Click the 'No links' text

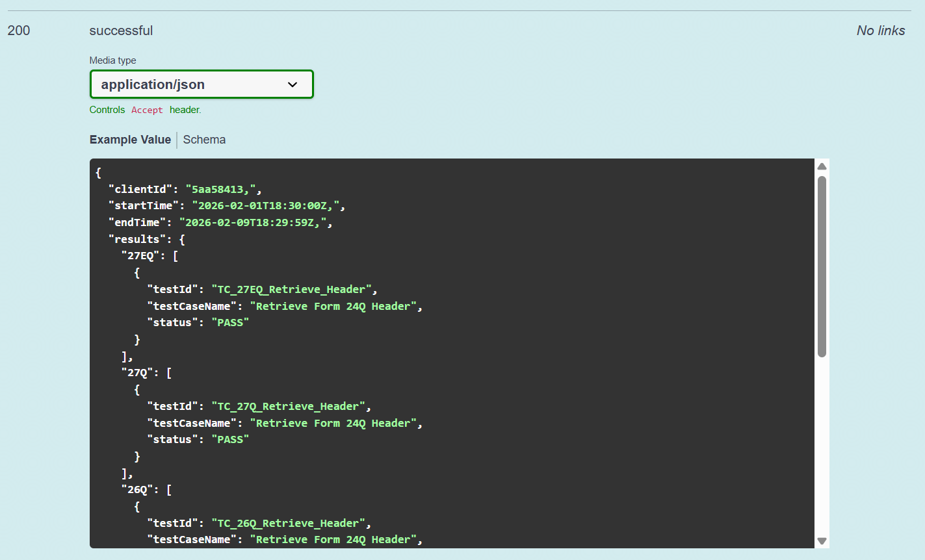(880, 31)
